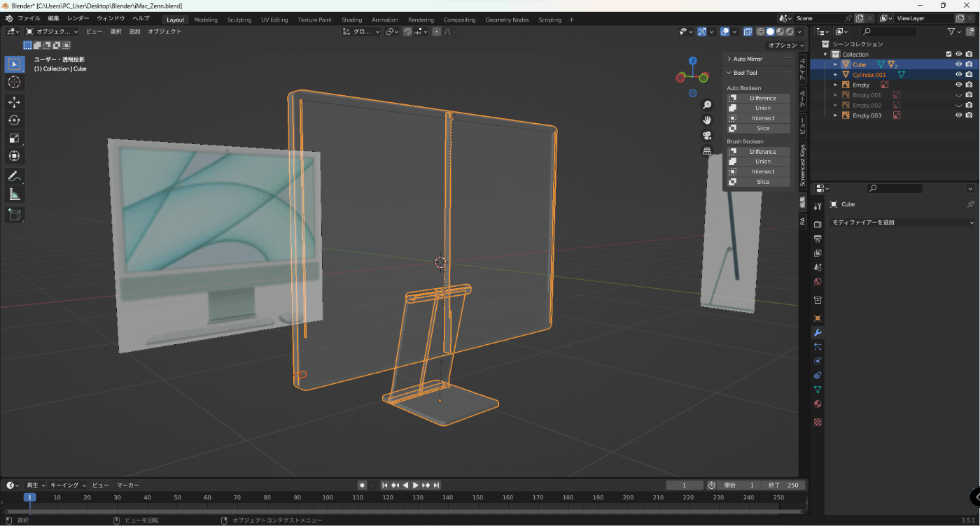The width and height of the screenshot is (980, 526).
Task: Click the viewport zoom magnifier icon
Action: [707, 105]
